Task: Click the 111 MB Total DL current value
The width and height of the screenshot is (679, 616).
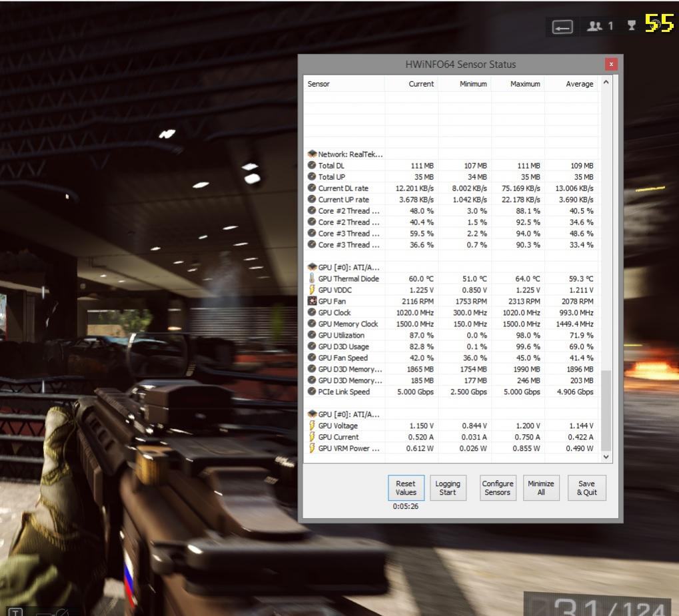Action: (422, 166)
